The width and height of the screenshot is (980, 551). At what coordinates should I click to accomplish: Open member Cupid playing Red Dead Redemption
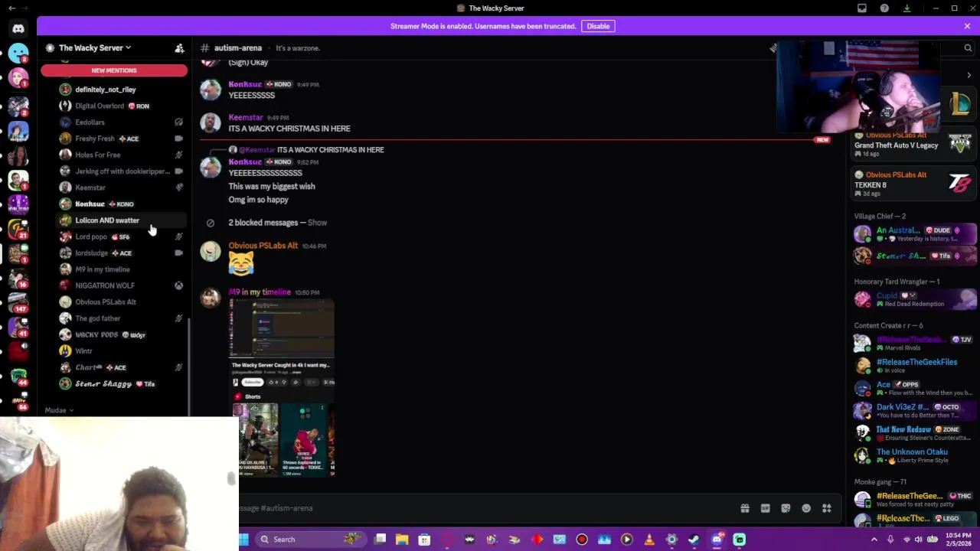[x=915, y=299]
